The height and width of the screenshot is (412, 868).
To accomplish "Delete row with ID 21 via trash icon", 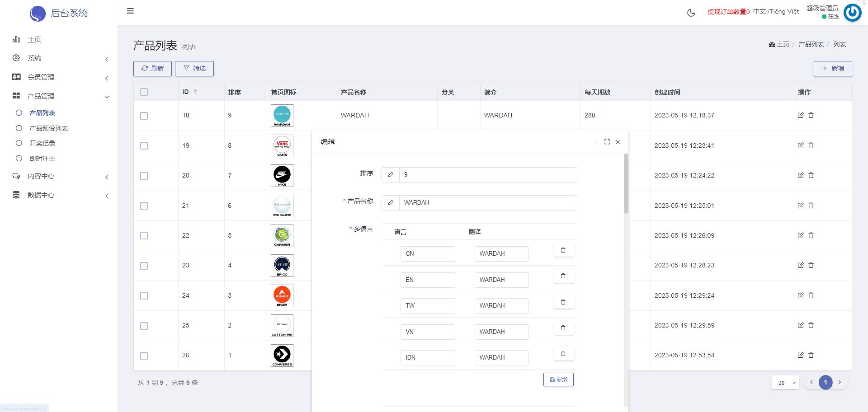I will (x=811, y=206).
